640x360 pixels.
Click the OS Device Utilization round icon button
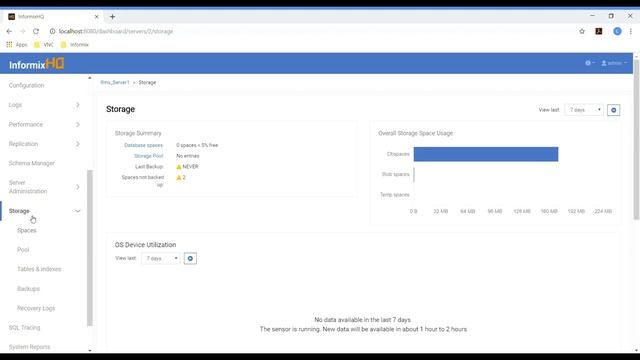click(190, 258)
